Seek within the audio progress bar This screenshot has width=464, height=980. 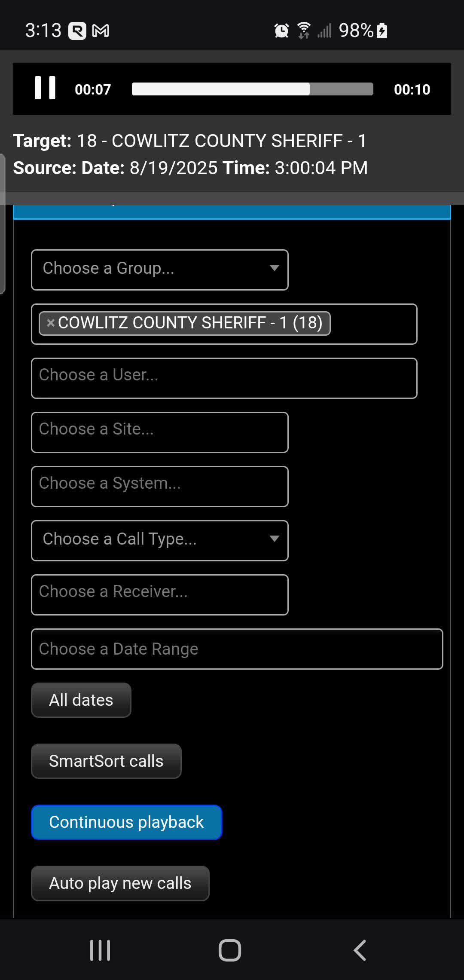252,89
